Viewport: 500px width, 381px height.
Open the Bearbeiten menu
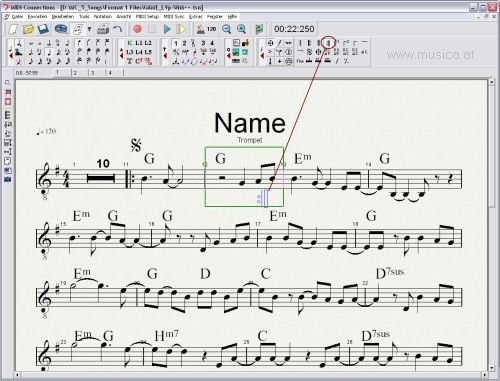click(x=63, y=16)
